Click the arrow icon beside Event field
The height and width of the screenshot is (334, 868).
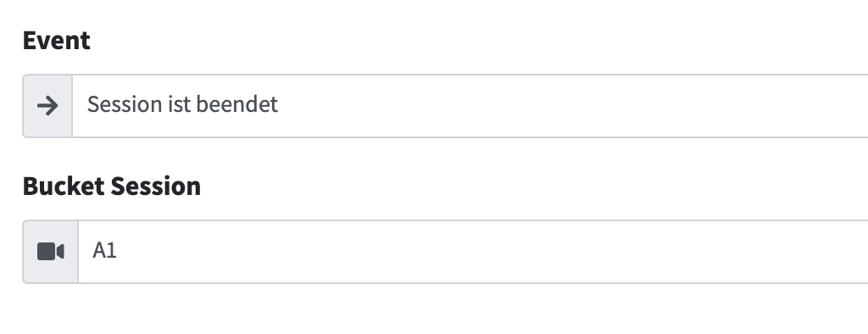[47, 105]
